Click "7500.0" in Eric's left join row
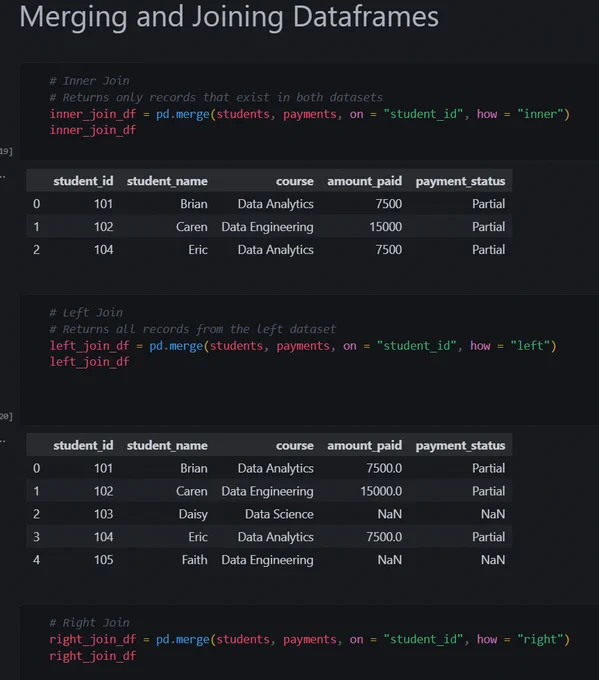599x680 pixels. (384, 537)
